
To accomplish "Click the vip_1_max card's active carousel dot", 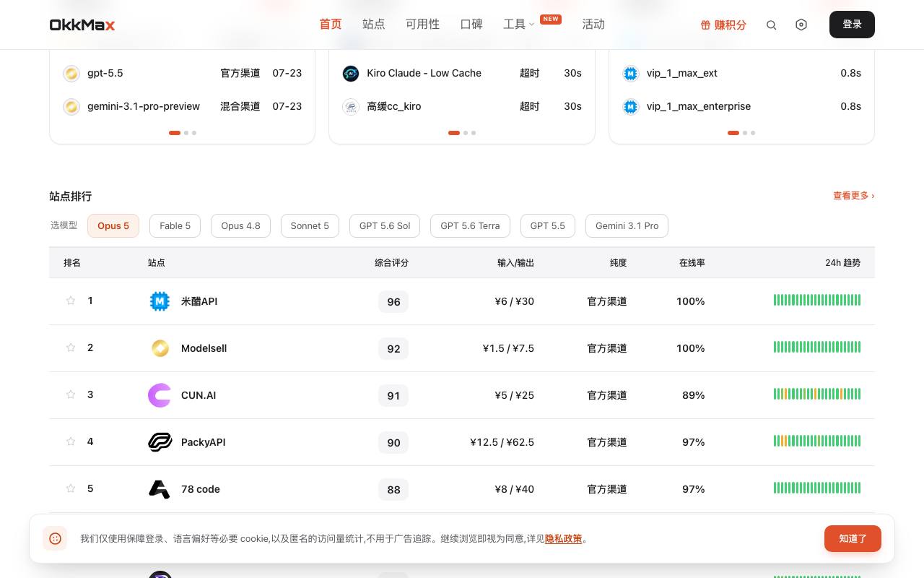I will (733, 133).
